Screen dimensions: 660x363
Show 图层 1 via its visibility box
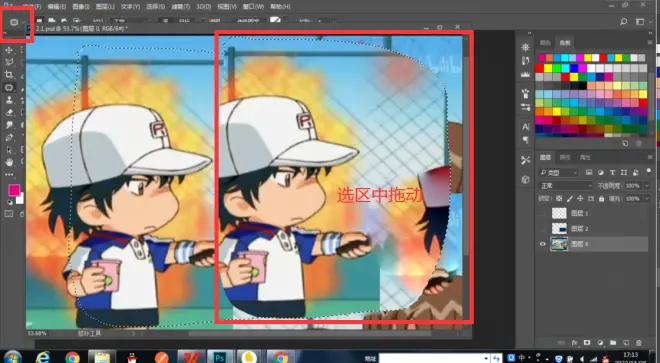tap(543, 214)
